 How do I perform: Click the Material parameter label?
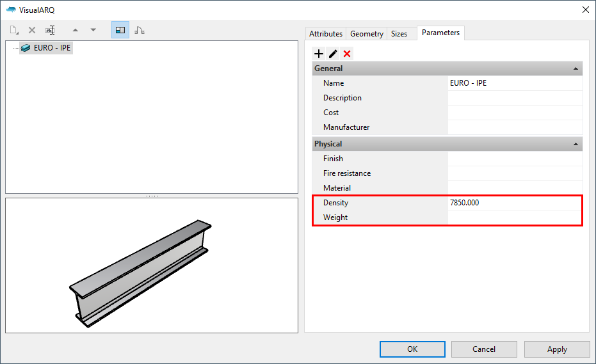[x=337, y=188]
